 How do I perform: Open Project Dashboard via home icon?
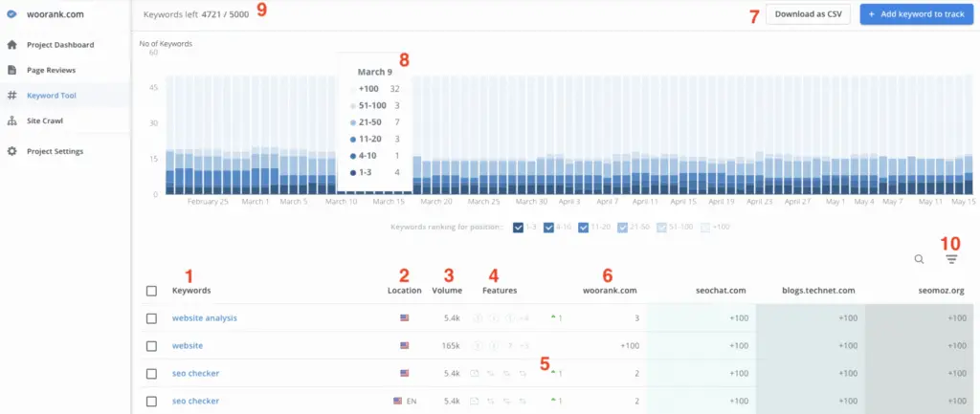pyautogui.click(x=11, y=45)
